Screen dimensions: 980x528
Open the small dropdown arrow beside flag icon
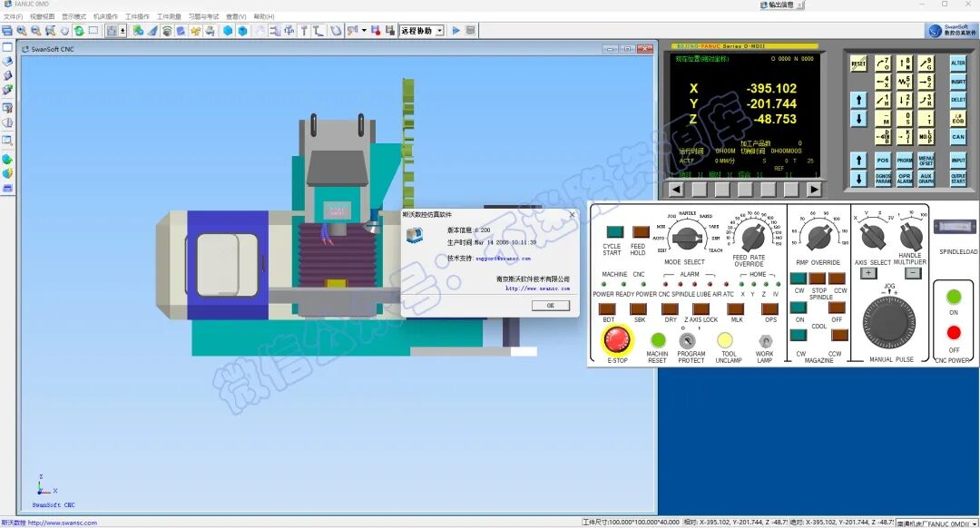tap(364, 30)
